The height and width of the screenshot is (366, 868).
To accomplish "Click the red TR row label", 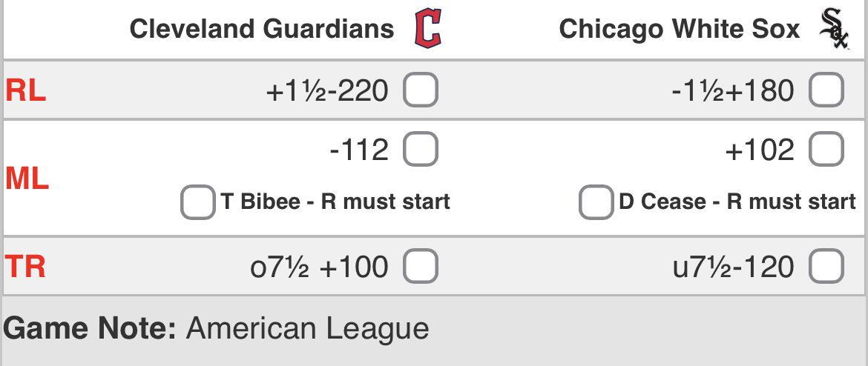I will click(26, 267).
